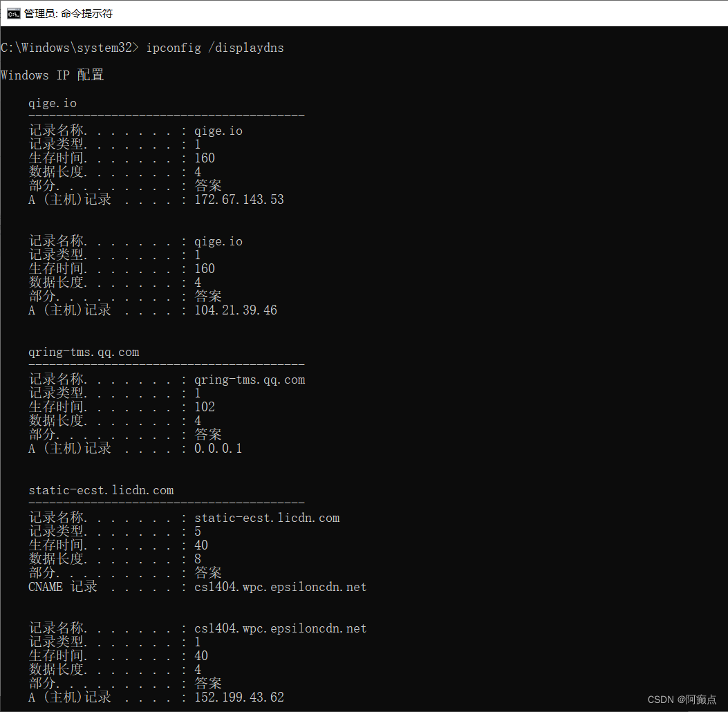Image resolution: width=728 pixels, height=712 pixels.
Task: Click the 'CNAME 记录' label
Action: point(63,587)
